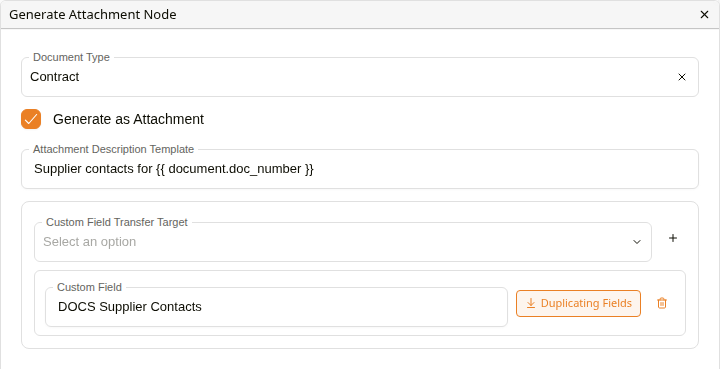
Task: Delete the DOCS Supplier Contacts field row
Action: (x=662, y=303)
